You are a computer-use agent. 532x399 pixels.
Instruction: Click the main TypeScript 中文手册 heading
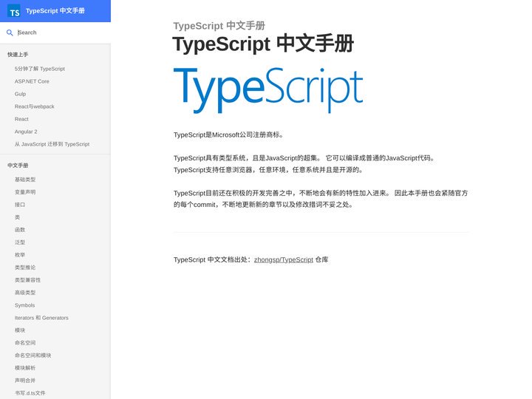[x=263, y=44]
